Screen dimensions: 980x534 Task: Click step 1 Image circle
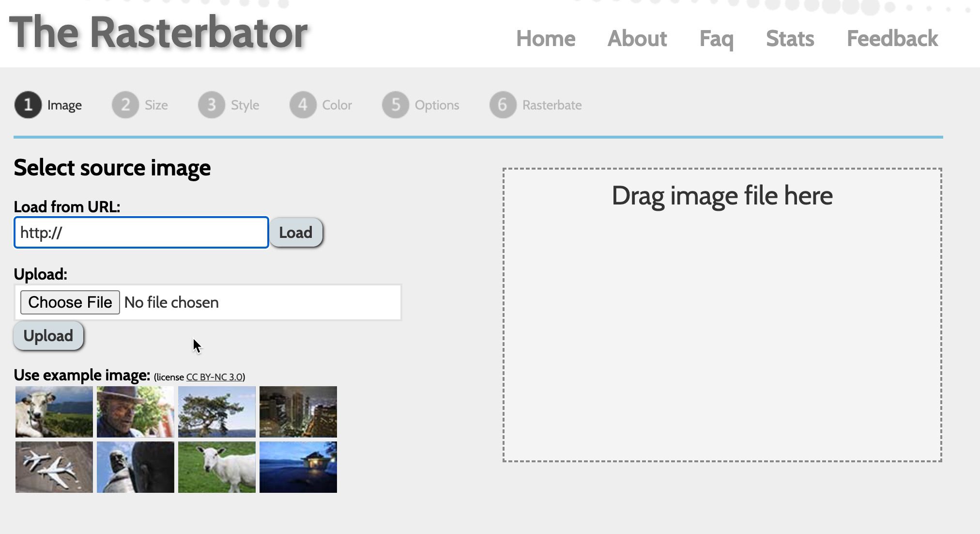pyautogui.click(x=28, y=105)
